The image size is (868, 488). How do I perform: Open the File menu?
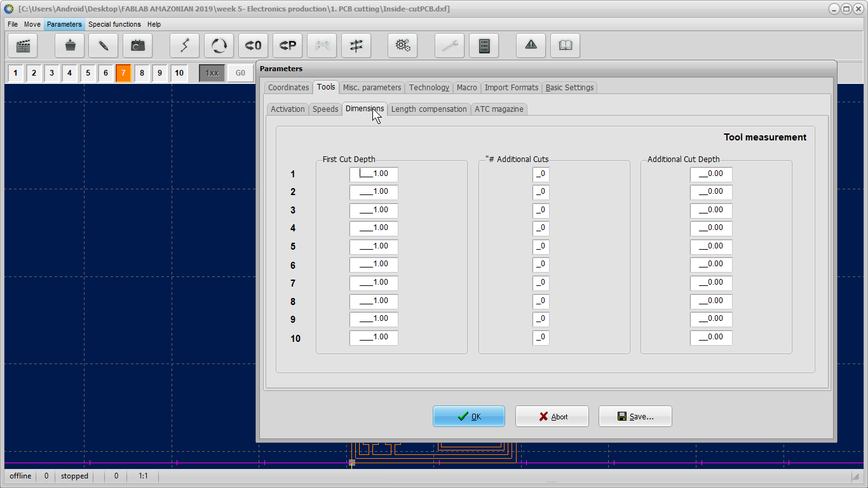click(13, 24)
